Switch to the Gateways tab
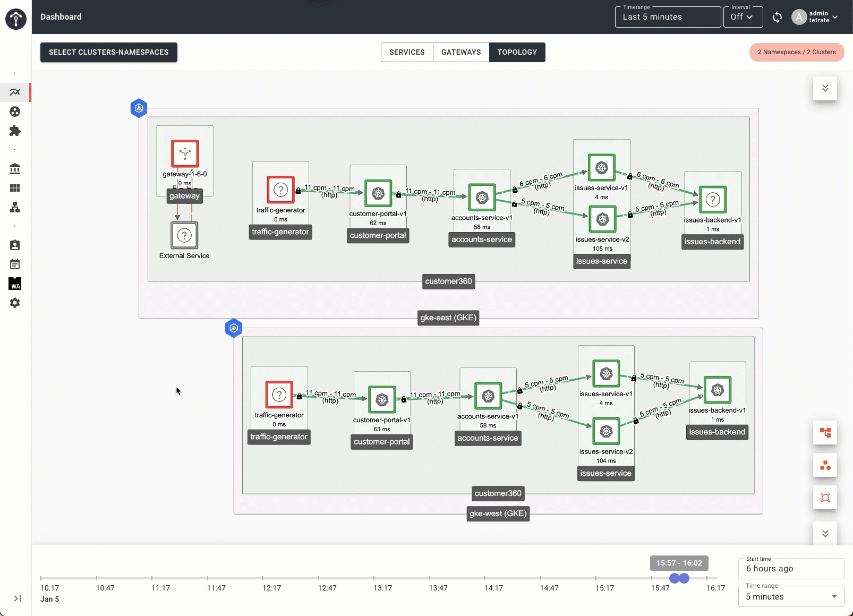Screen dimensions: 853x616 [x=461, y=52]
